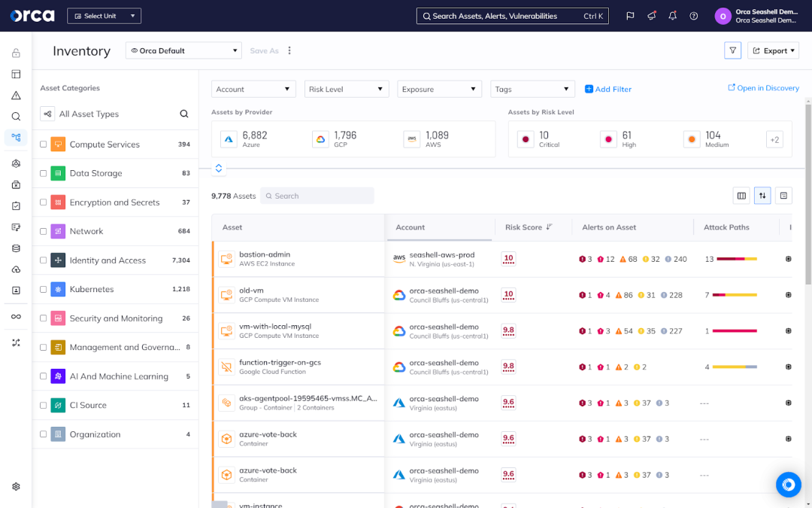
Task: Click the lock icon in left sidebar
Action: coord(16,53)
